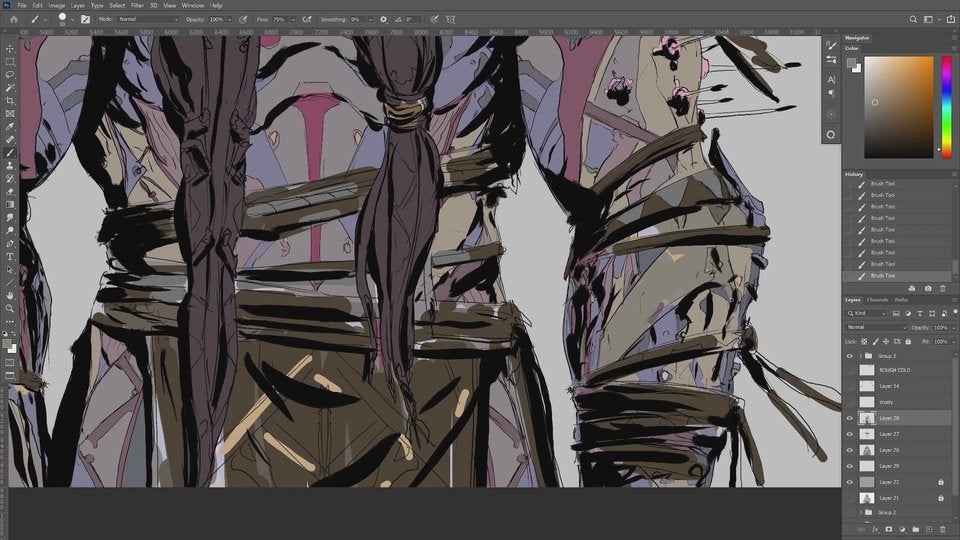Open the Filter menu
The height and width of the screenshot is (540, 960).
[137, 5]
